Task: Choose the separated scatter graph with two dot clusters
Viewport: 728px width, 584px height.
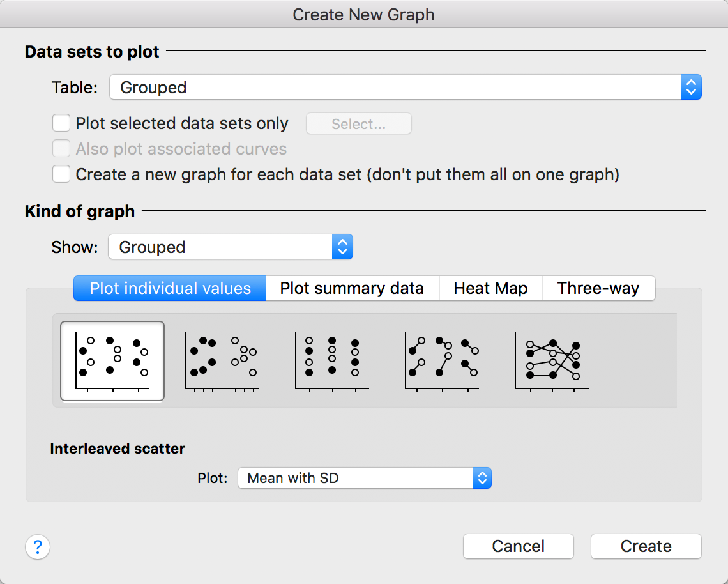Action: point(222,361)
